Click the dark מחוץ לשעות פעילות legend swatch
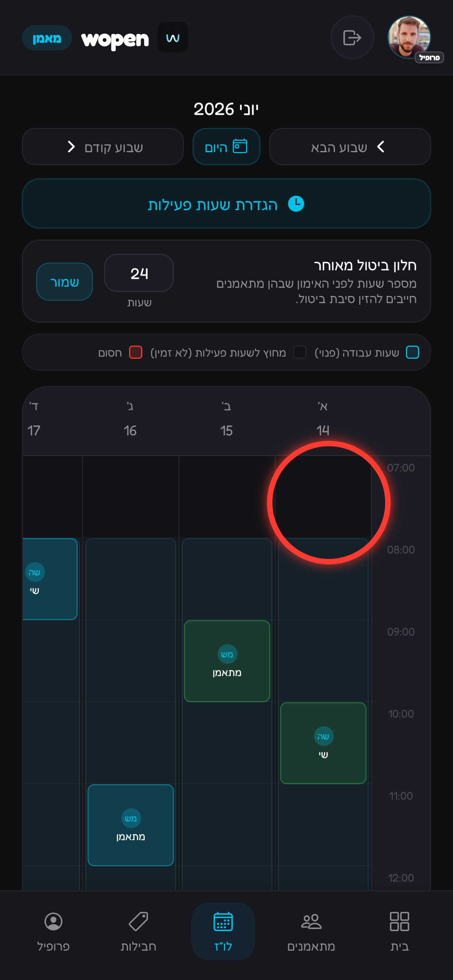This screenshot has height=980, width=453. coord(299,352)
